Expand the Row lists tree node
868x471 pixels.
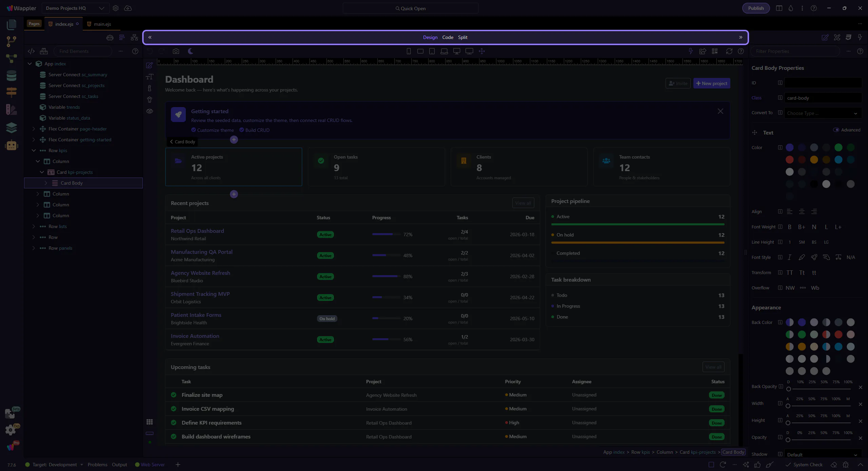(x=34, y=226)
